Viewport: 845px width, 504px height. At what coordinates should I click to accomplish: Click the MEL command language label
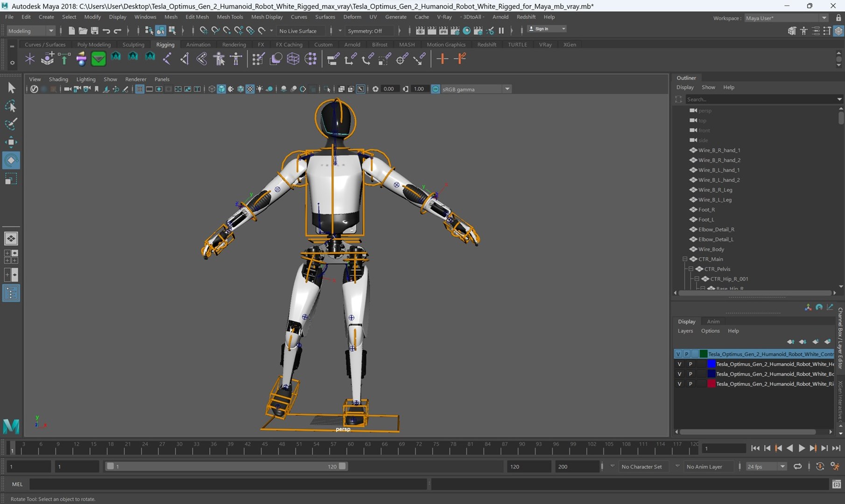pyautogui.click(x=17, y=484)
